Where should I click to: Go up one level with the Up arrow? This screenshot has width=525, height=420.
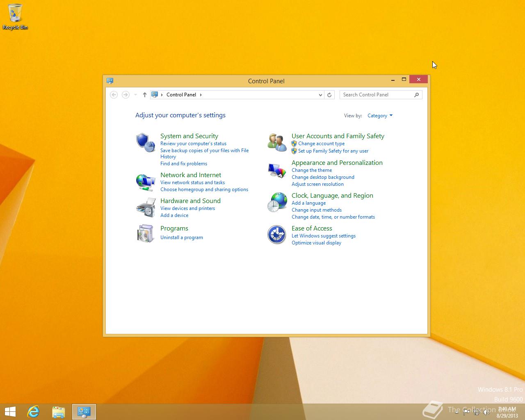pyautogui.click(x=144, y=95)
